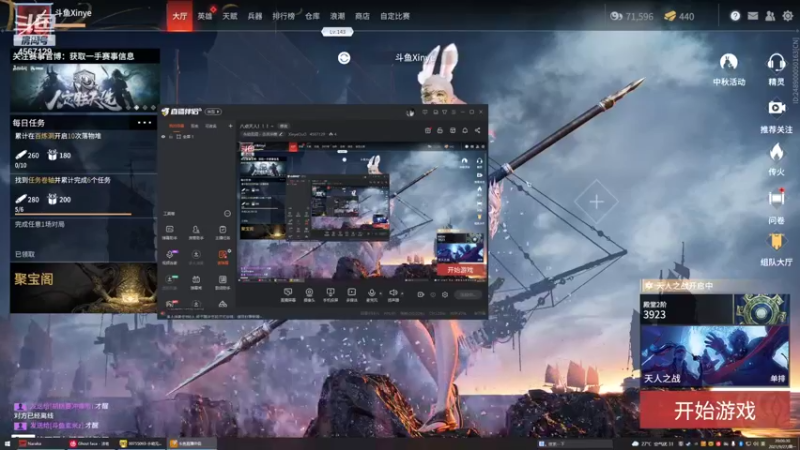Mute the speaker in the companion bottom bar
This screenshot has height=450, width=800.
click(393, 294)
